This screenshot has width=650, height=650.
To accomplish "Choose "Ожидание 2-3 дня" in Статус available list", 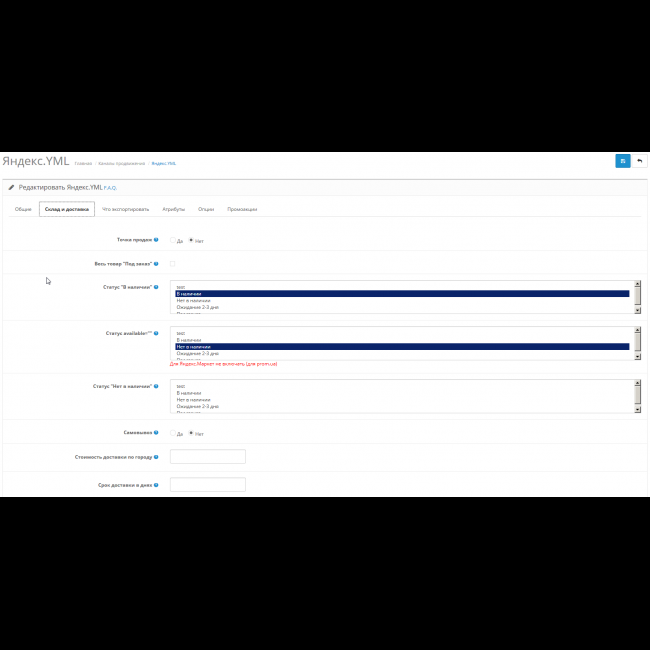I will [x=197, y=353].
